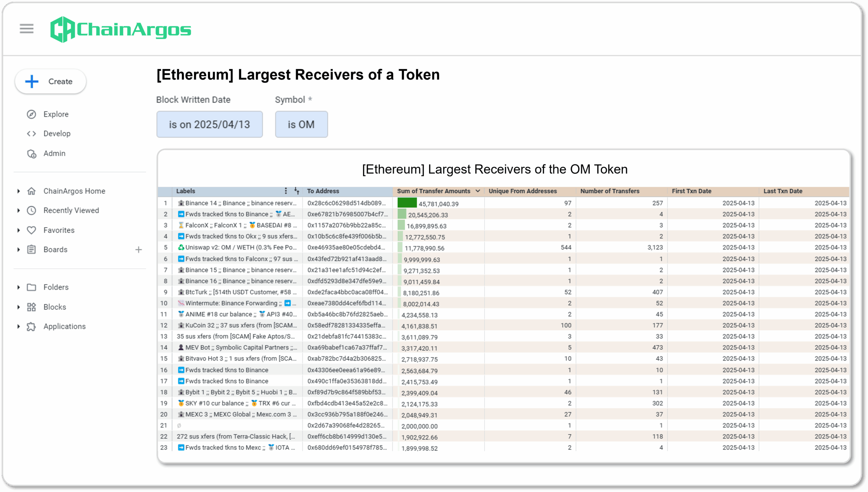Expand the Boards section arrow
The height and width of the screenshot is (492, 868).
click(19, 249)
